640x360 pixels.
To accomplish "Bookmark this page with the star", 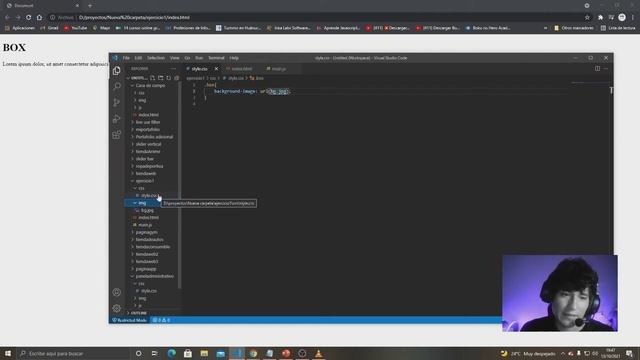I will (587, 18).
